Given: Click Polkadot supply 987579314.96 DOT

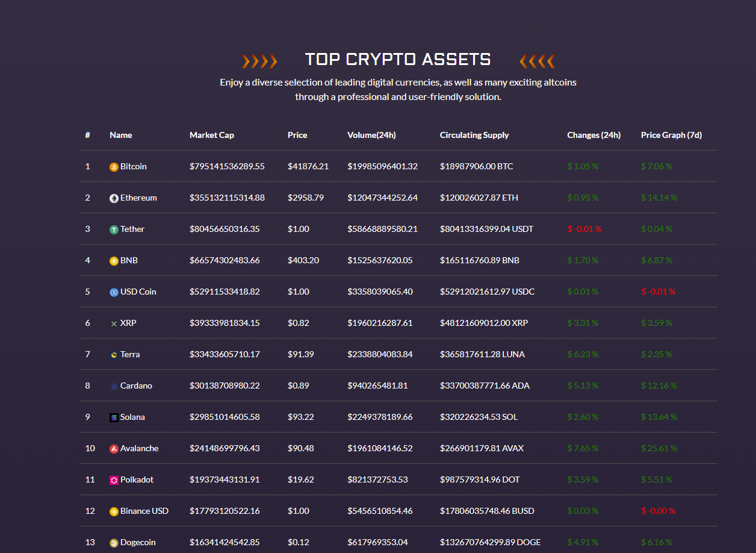Looking at the screenshot, I should click(x=480, y=480).
